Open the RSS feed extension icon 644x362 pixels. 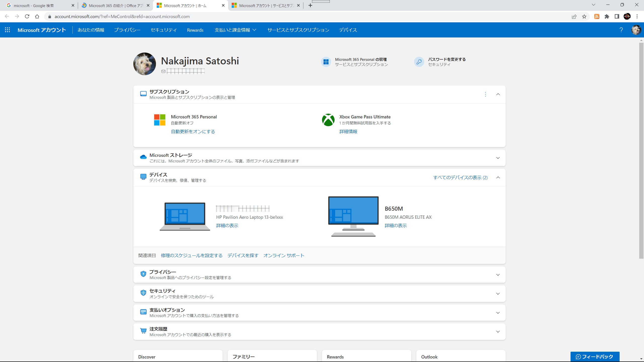597,16
